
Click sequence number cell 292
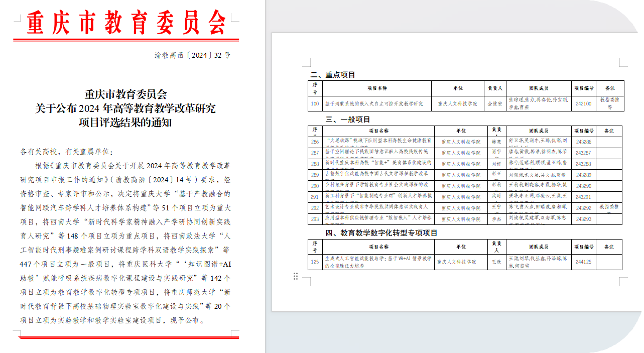315,208
